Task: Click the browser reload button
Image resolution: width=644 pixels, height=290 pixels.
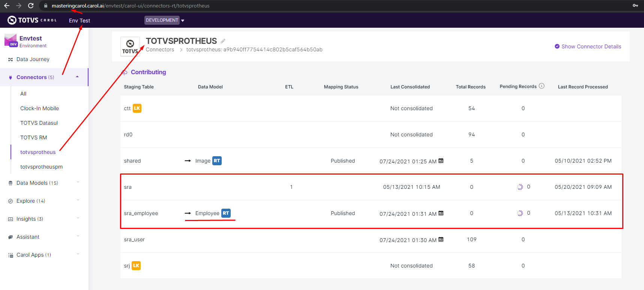Action: [x=31, y=6]
